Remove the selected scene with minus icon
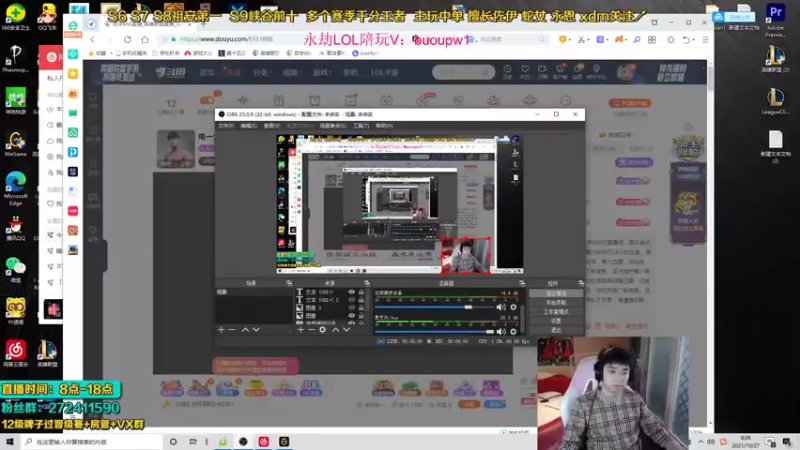Viewport: 800px width, 450px height. 232,330
